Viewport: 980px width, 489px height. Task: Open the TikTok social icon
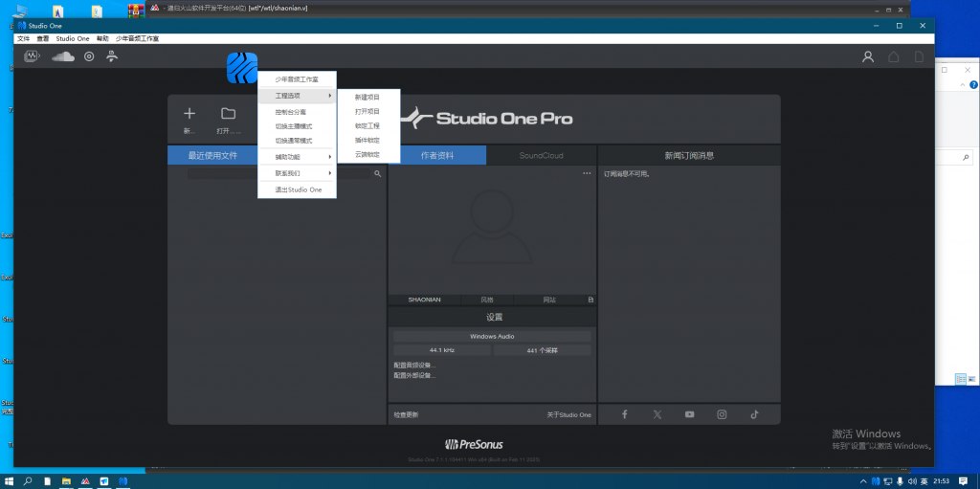(754, 414)
